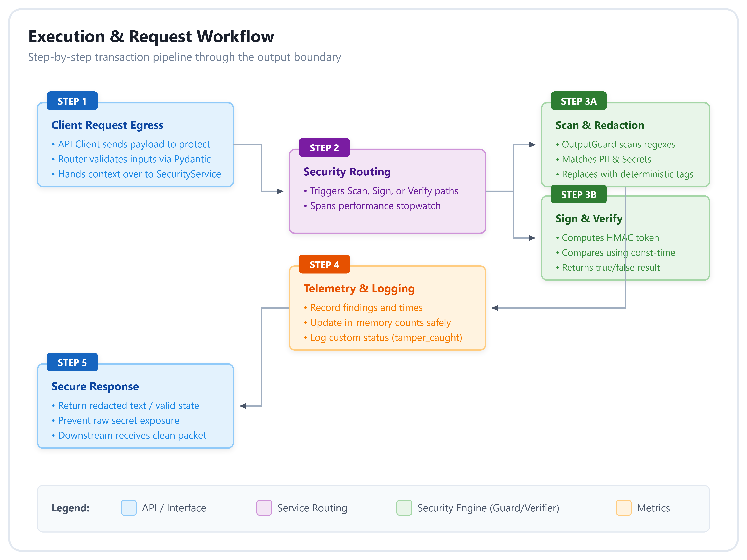
Task: Click the 'Scan & Redaction' heading
Action: [600, 125]
